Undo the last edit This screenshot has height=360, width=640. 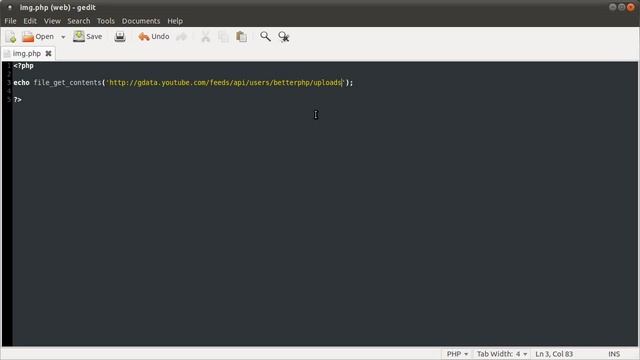154,37
